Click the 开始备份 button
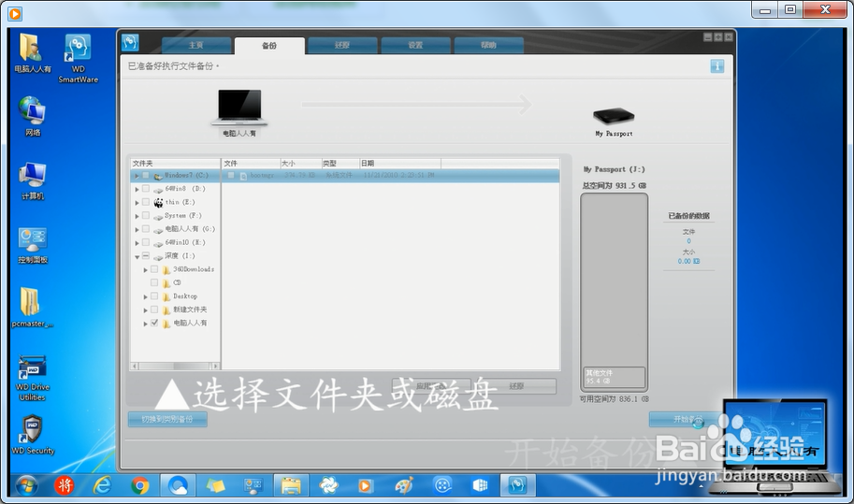Screen dimensions: 854x504 click(x=688, y=419)
